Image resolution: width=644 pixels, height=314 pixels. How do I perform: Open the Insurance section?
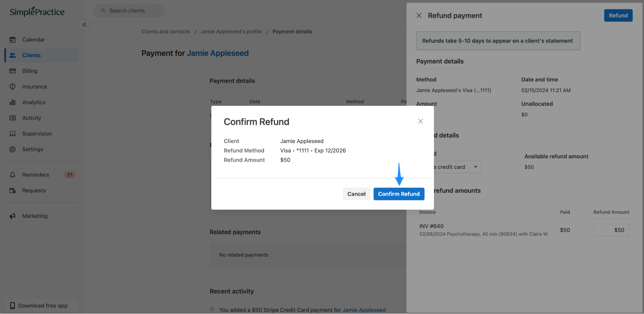point(34,86)
